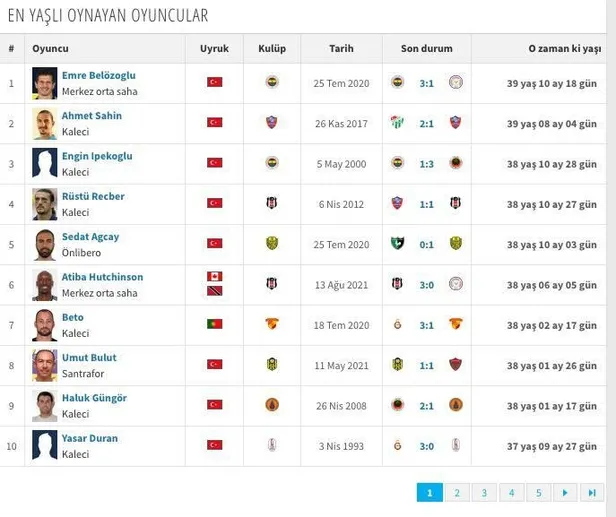Open Umut Bulut's player profile link

click(x=89, y=358)
